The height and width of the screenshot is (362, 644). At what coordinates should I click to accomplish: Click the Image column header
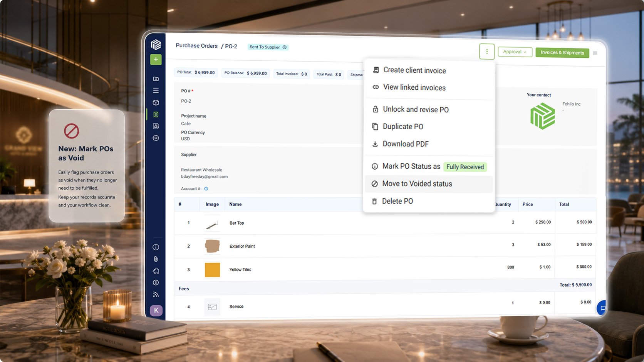pyautogui.click(x=212, y=204)
